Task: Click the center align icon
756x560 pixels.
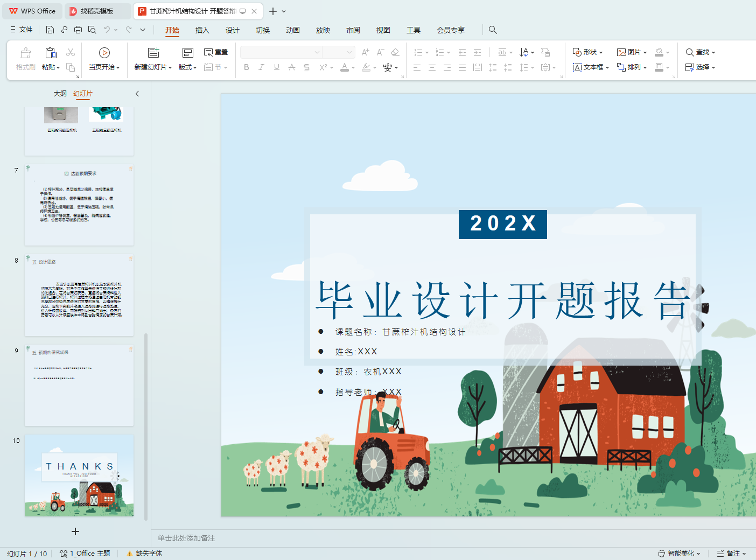Action: 432,67
